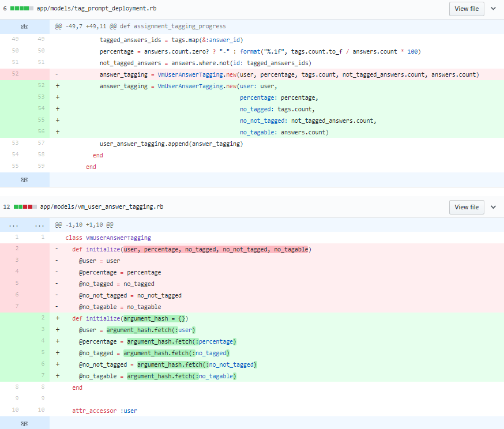Image resolution: width=504 pixels, height=429 pixels.
Task: Click added 'argument_hash.fetch(:no_not_tagged)' line
Action: point(277,365)
